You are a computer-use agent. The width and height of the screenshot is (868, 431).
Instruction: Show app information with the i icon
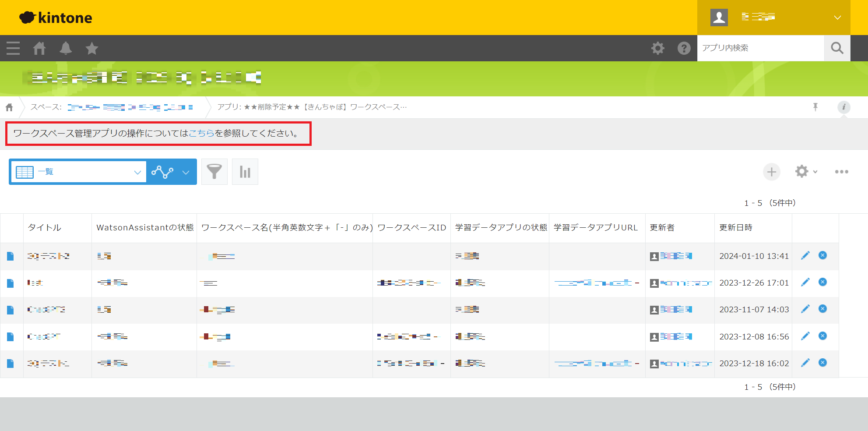843,107
